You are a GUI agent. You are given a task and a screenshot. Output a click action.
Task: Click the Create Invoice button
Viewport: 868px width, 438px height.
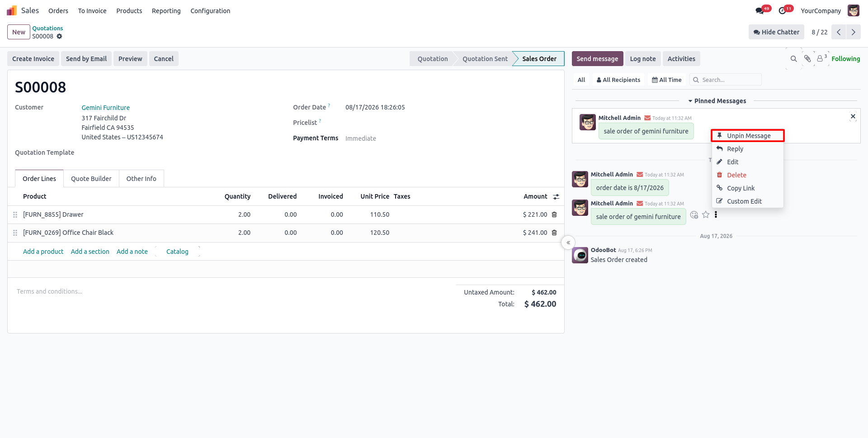[33, 59]
